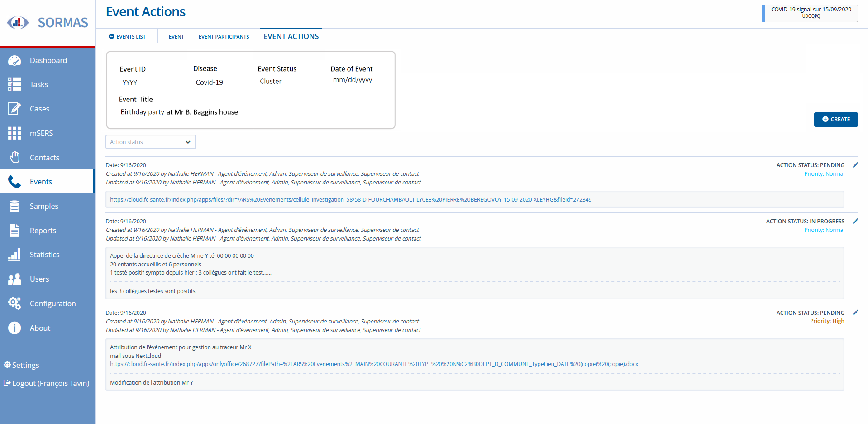868x424 pixels.
Task: Open Contacts menu item
Action: 48,157
